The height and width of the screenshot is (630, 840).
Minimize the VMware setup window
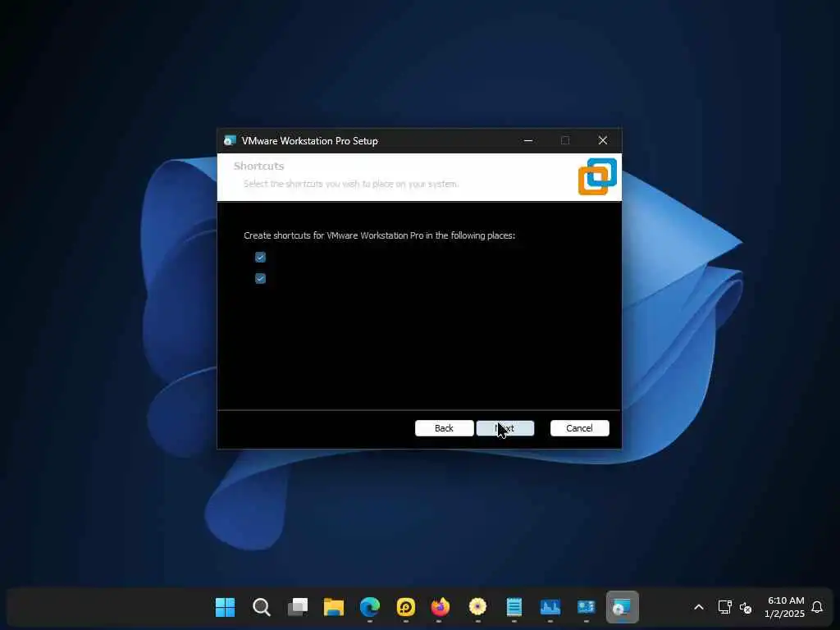click(528, 140)
